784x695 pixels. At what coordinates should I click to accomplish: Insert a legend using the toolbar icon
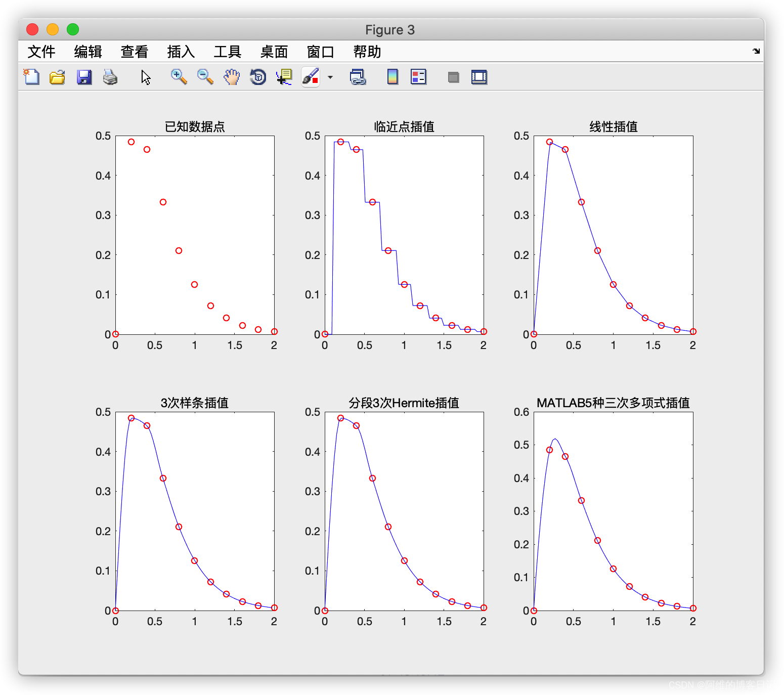[x=419, y=77]
